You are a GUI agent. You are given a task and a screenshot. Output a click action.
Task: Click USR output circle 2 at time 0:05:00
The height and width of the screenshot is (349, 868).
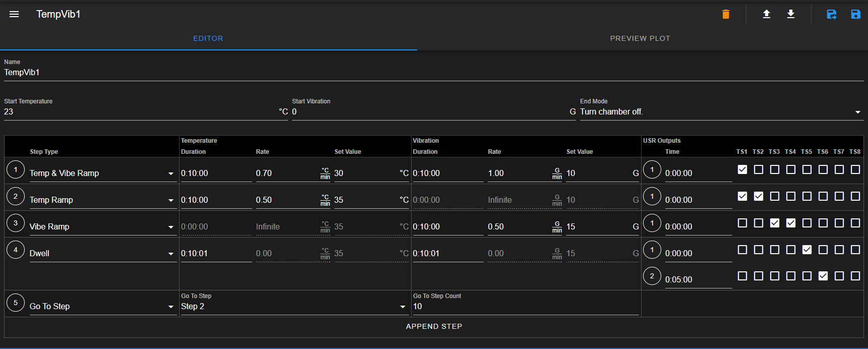pyautogui.click(x=652, y=276)
